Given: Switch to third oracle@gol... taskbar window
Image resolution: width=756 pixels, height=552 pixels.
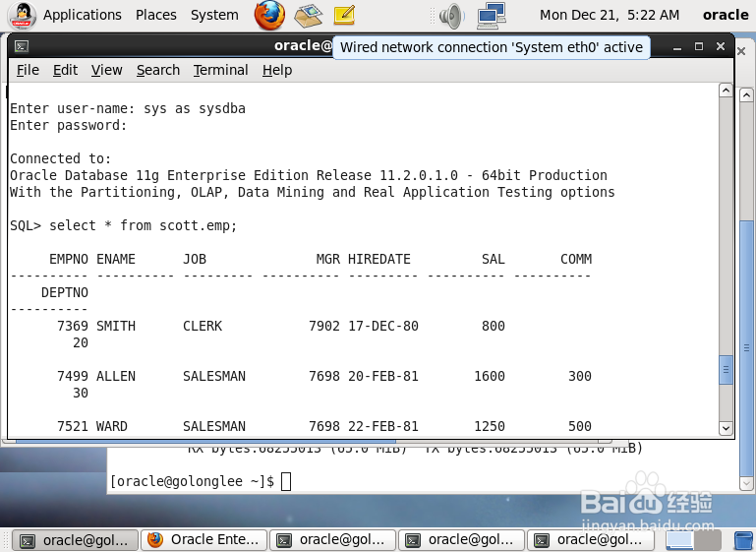Looking at the screenshot, I should tap(461, 540).
